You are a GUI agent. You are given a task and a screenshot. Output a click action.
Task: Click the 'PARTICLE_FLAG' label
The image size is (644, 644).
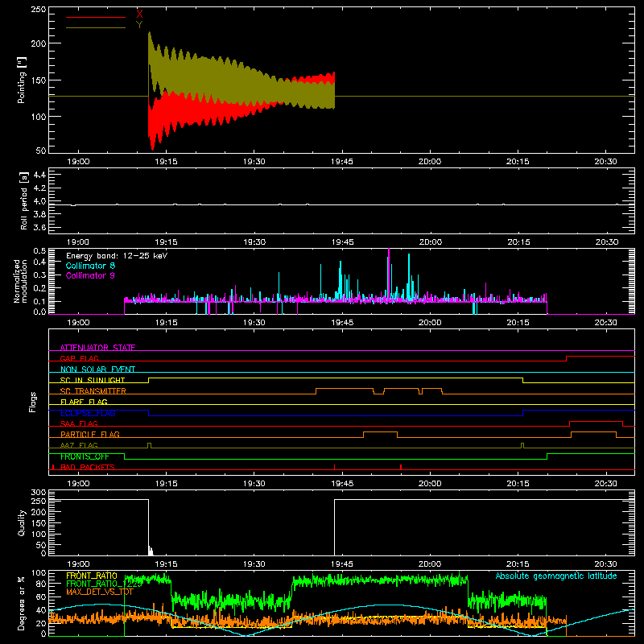(90, 434)
